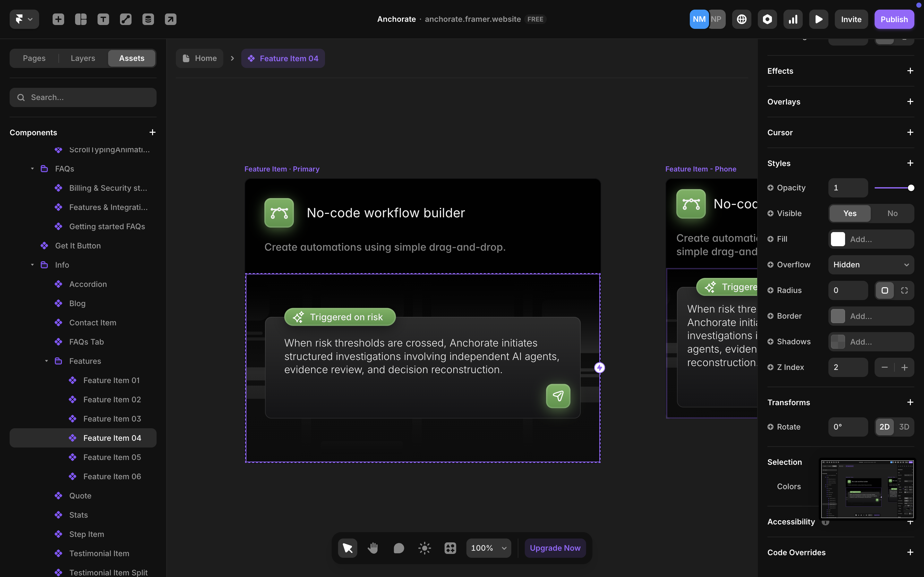Set Visible to No for Feature Item 04

pyautogui.click(x=892, y=213)
